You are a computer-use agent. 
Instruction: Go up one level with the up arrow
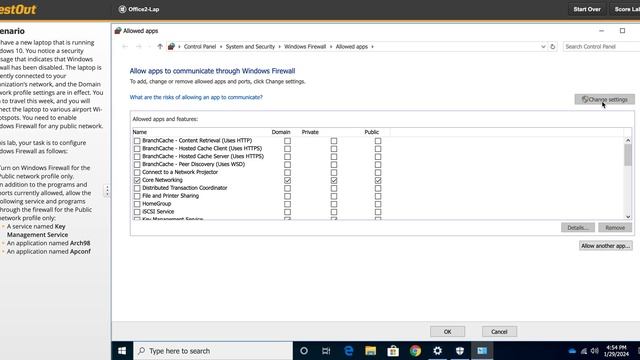(160, 47)
